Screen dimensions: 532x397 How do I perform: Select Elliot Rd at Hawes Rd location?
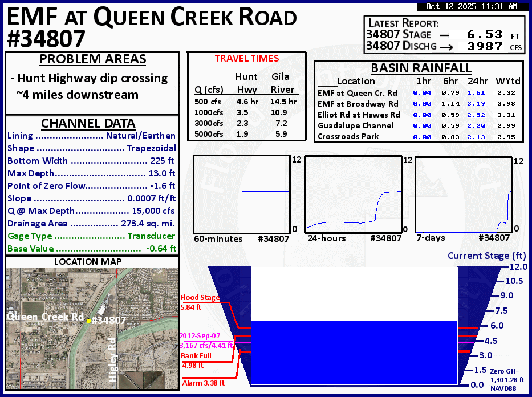tap(358, 115)
